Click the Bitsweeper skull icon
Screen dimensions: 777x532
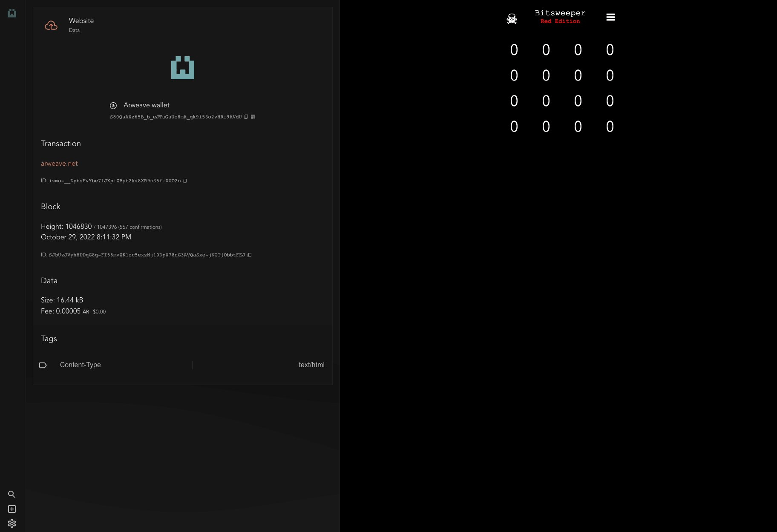click(x=512, y=18)
